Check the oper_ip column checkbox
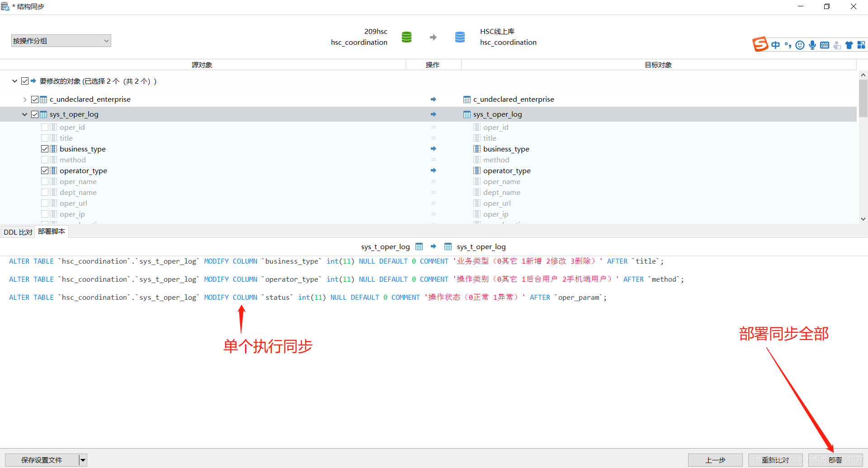 [x=45, y=214]
